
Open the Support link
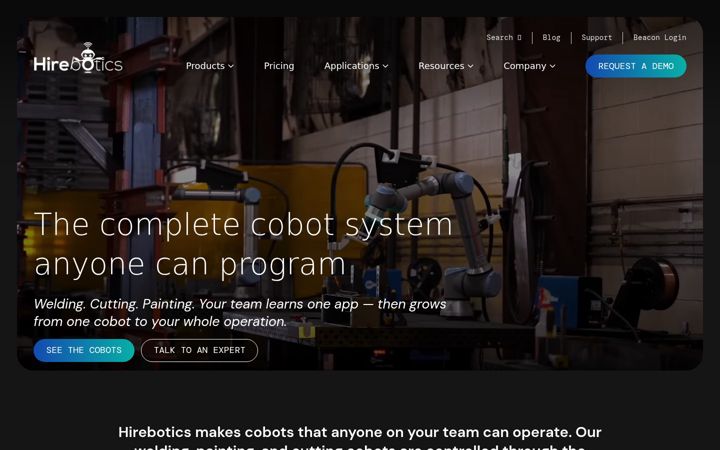[596, 38]
